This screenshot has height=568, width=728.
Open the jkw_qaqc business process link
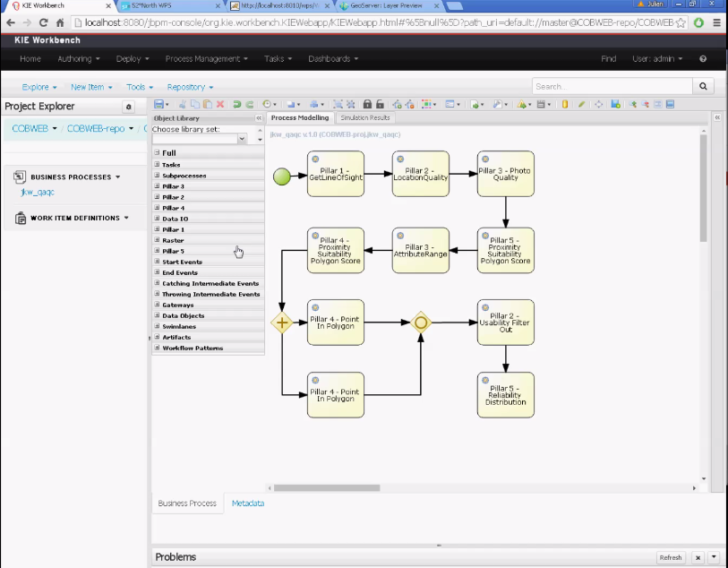pos(38,192)
